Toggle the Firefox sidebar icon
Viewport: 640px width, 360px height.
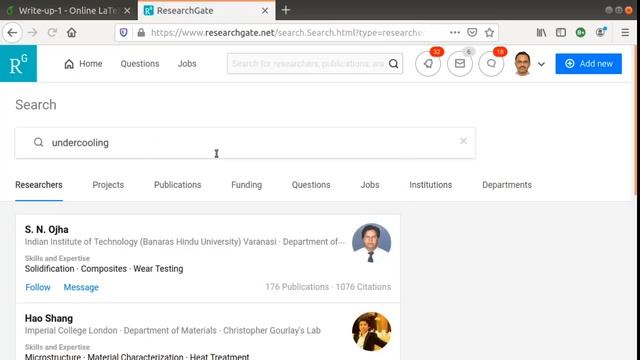(561, 33)
